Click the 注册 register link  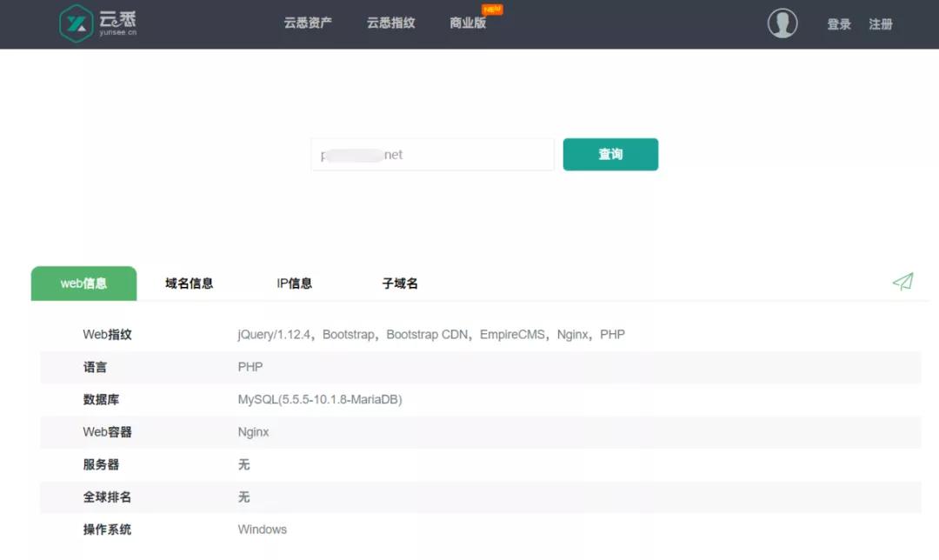tap(879, 24)
